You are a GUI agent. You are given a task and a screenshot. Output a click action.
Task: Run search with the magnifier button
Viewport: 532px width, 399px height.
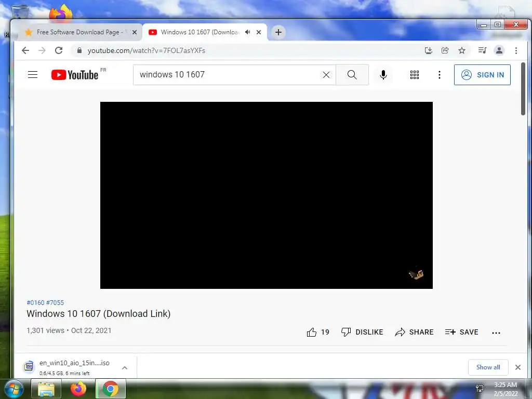click(352, 75)
